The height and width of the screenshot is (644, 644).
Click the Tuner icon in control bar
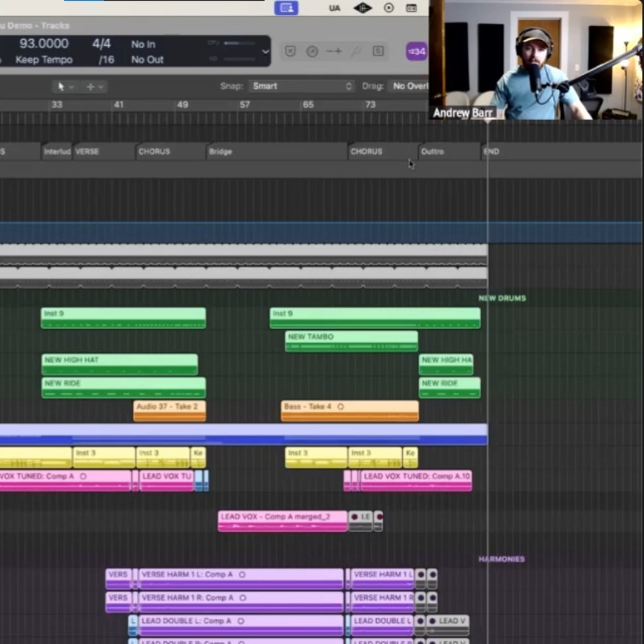pyautogui.click(x=312, y=52)
